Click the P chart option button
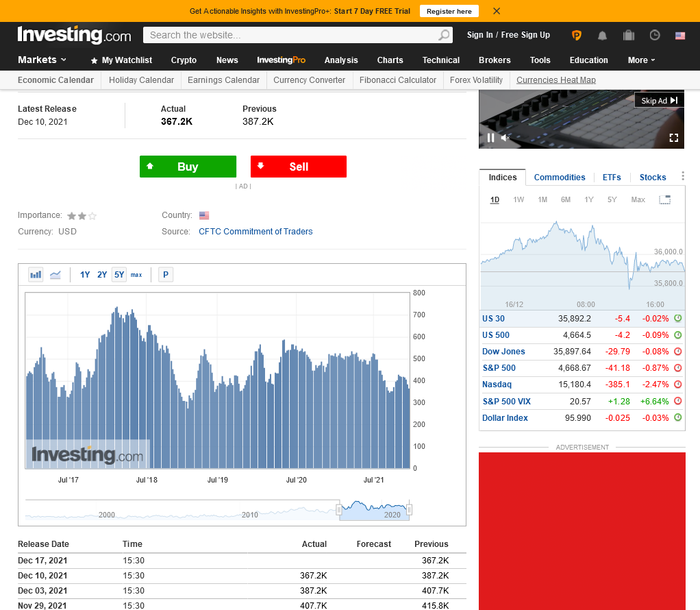The height and width of the screenshot is (610, 700). (166, 275)
